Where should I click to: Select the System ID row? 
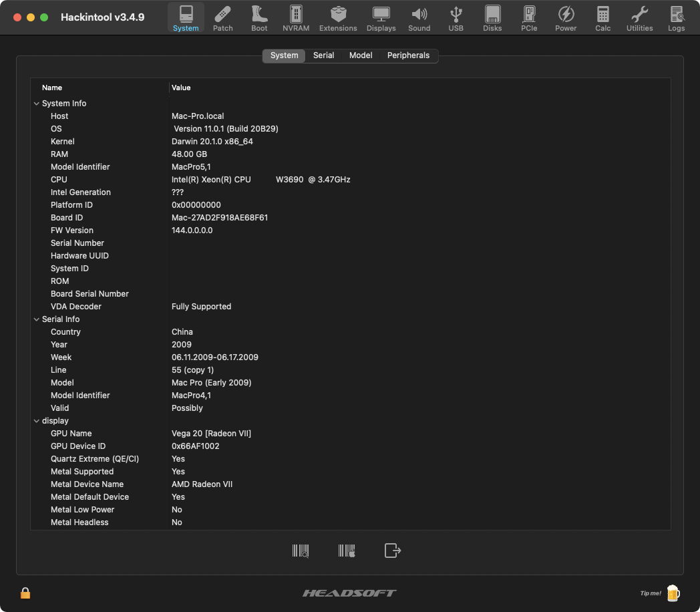(x=351, y=269)
